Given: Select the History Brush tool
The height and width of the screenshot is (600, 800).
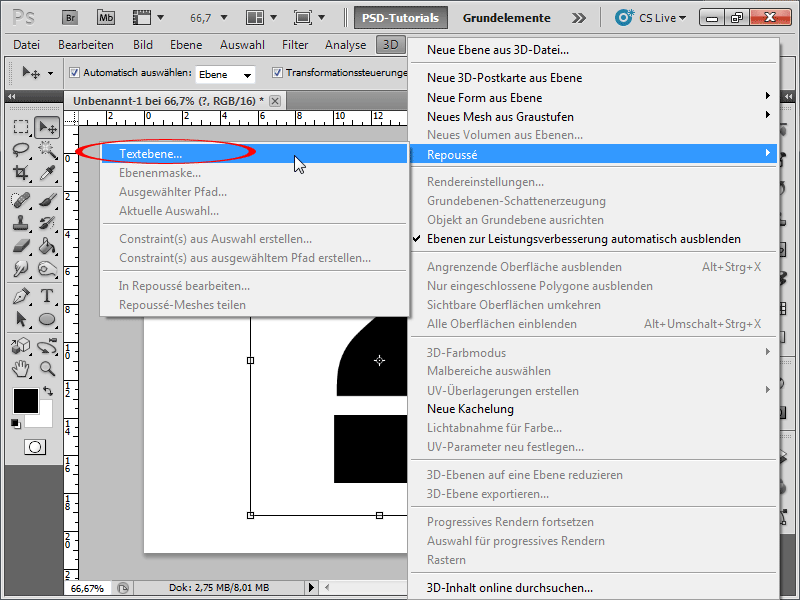Looking at the screenshot, I should point(47,223).
